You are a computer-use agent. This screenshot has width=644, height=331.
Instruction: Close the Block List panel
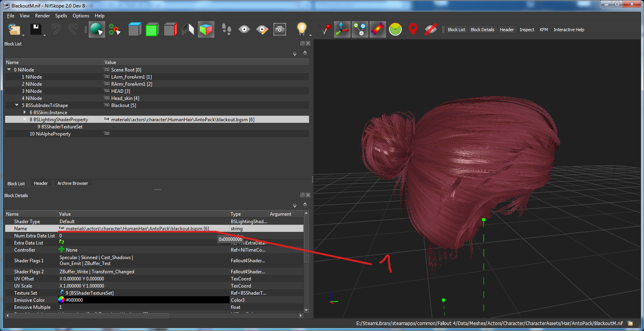click(308, 43)
